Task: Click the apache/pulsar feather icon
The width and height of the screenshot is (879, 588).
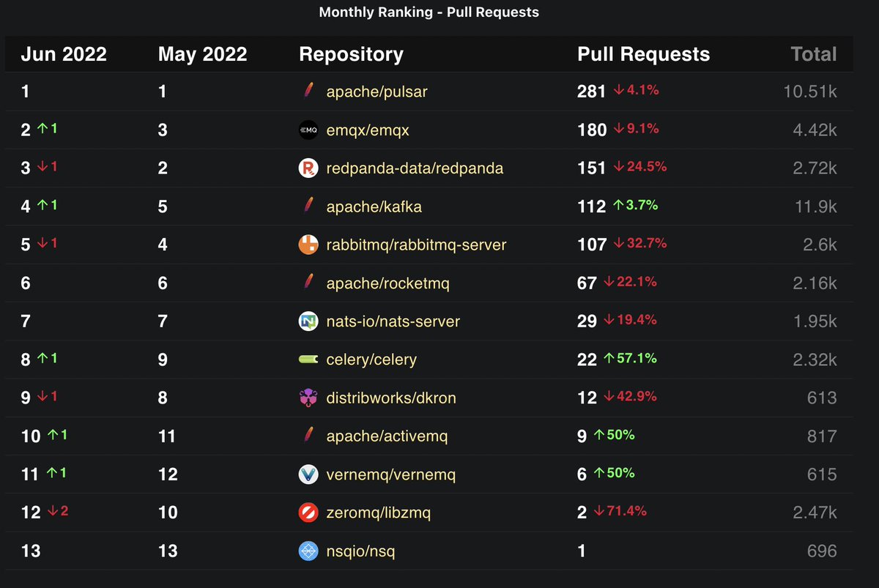Action: (308, 91)
